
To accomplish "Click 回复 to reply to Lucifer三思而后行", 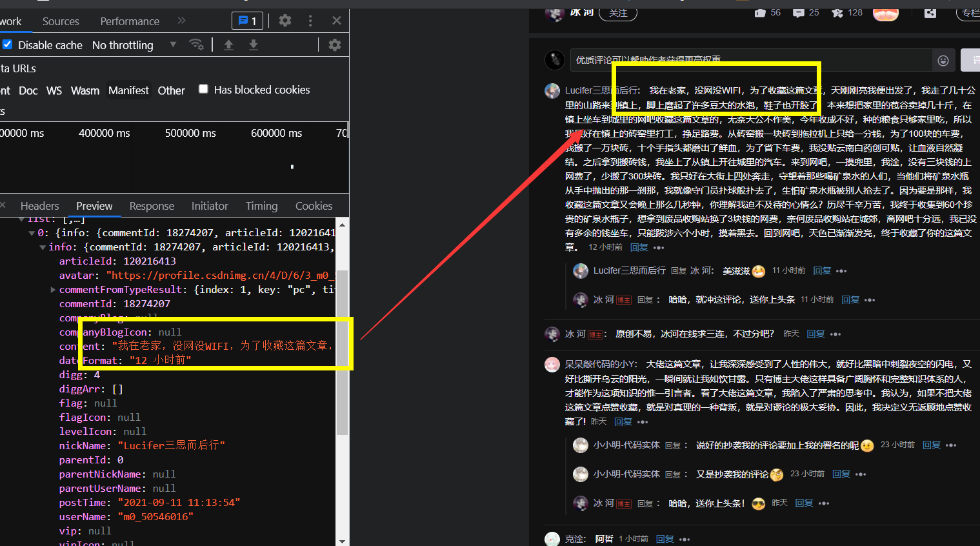I will (638, 247).
